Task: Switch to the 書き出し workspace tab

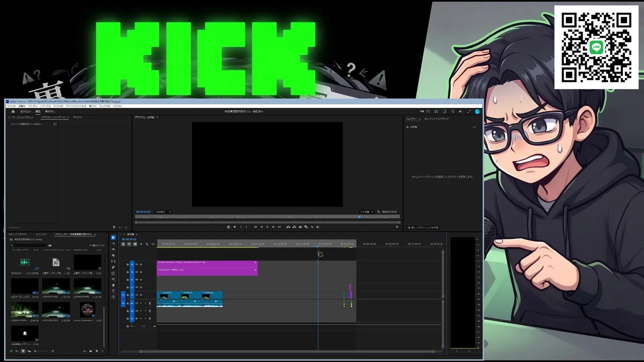Action: [x=50, y=111]
